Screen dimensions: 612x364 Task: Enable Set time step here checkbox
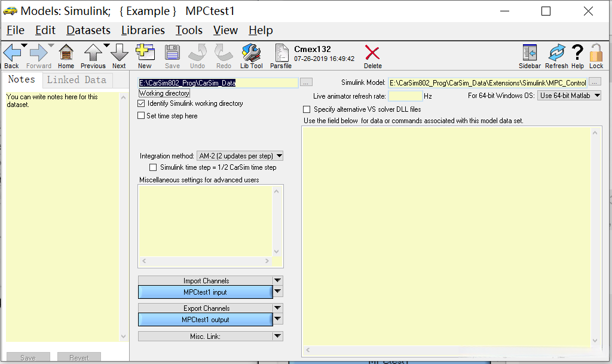[x=141, y=115]
